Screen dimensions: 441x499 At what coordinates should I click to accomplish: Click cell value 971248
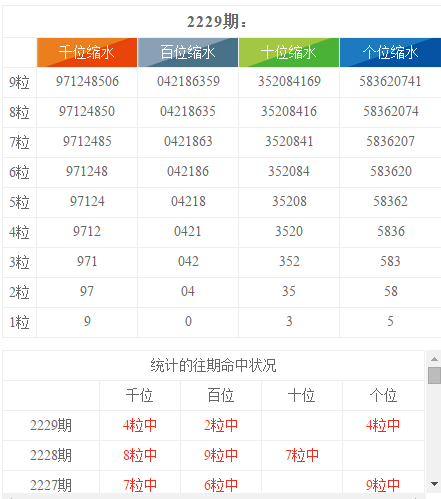point(87,171)
